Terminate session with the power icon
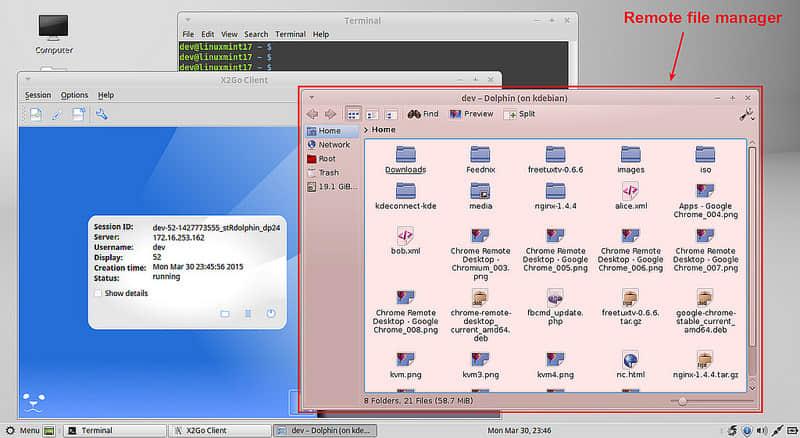The width and height of the screenshot is (800, 438). click(x=270, y=313)
